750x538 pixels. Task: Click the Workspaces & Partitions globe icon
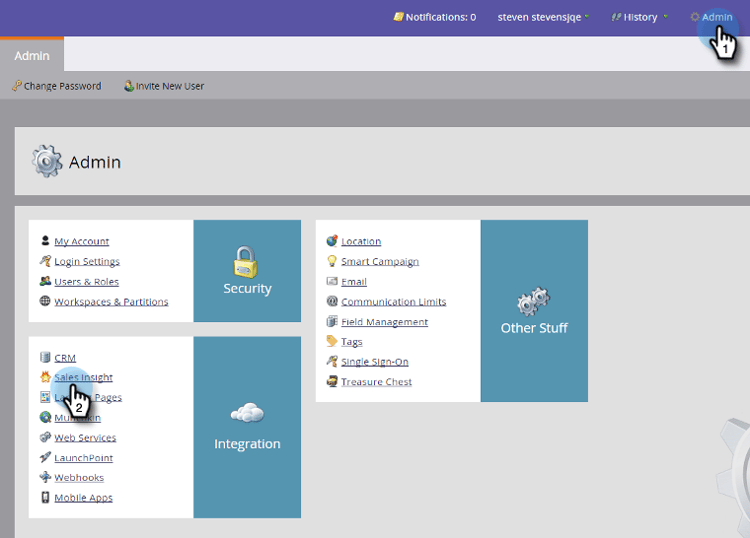(45, 301)
